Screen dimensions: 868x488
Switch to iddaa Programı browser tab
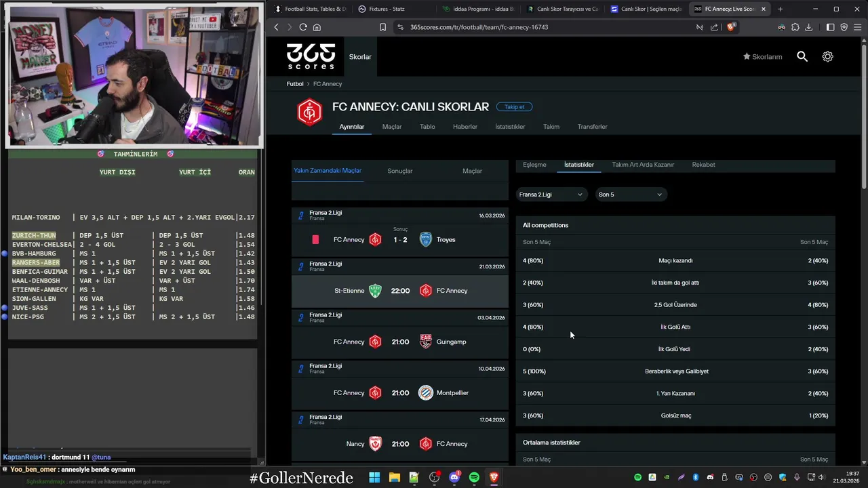coord(478,9)
